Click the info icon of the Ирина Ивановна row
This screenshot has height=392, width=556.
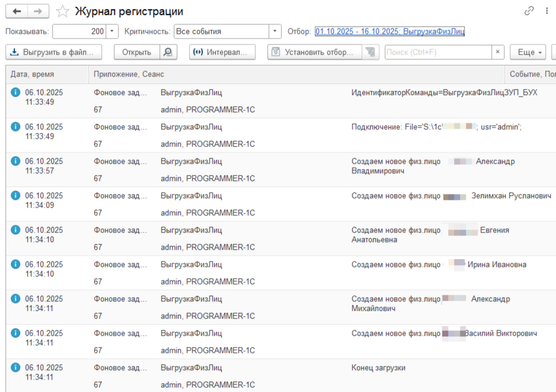[15, 264]
